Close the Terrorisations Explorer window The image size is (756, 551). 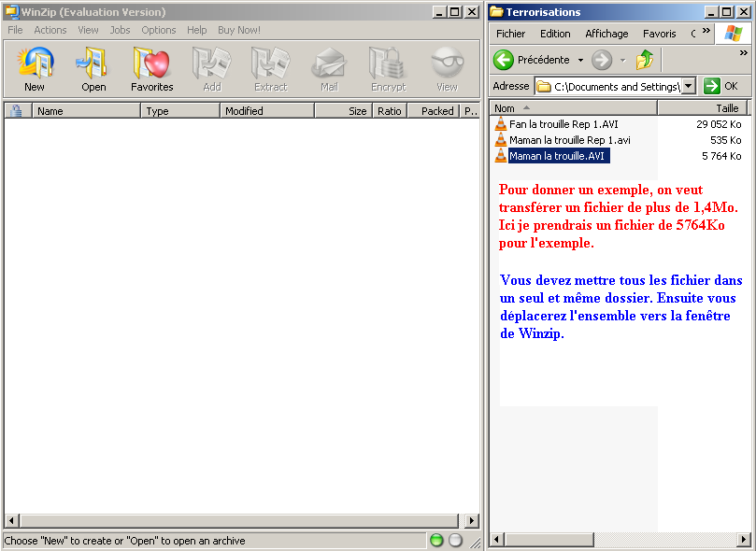click(744, 12)
